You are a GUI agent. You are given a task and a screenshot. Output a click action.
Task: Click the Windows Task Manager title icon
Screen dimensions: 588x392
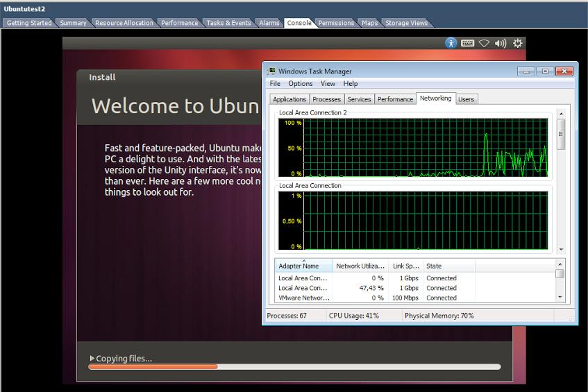tap(271, 71)
